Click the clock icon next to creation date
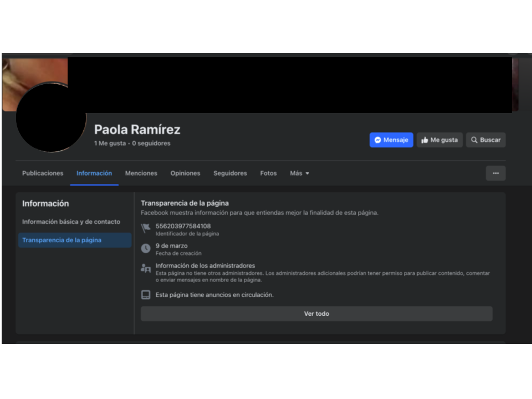This screenshot has height=399, width=532. [x=146, y=248]
